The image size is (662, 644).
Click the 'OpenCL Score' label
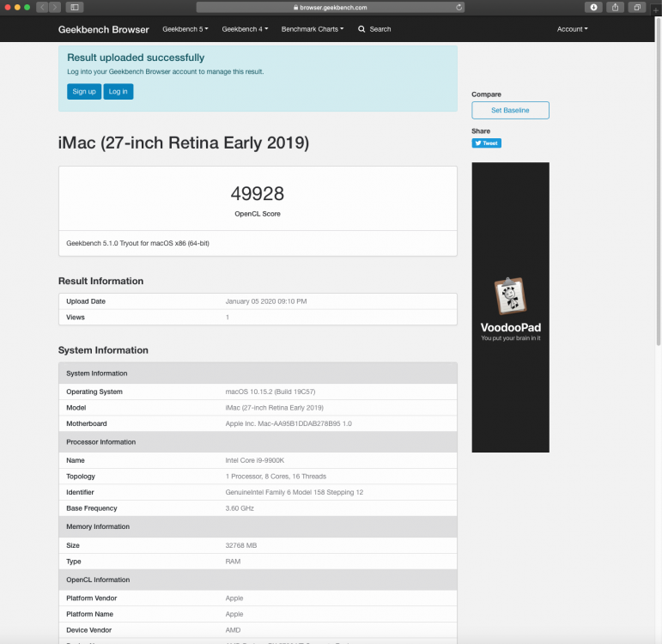(258, 214)
